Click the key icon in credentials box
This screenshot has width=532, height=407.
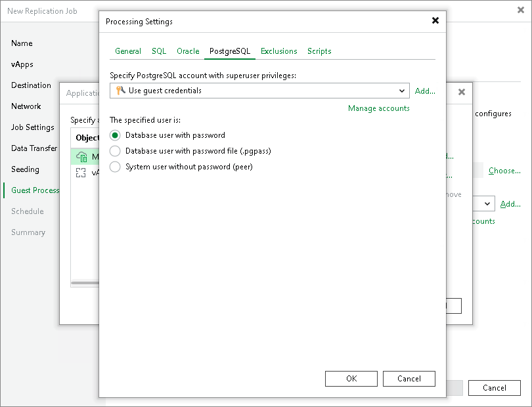click(x=120, y=90)
